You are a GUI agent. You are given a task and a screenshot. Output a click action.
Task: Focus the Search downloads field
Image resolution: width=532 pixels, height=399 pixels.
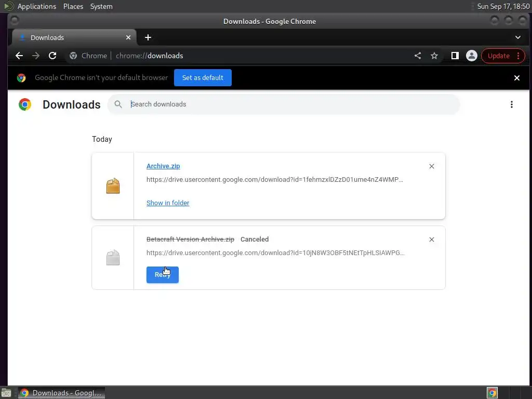point(284,104)
